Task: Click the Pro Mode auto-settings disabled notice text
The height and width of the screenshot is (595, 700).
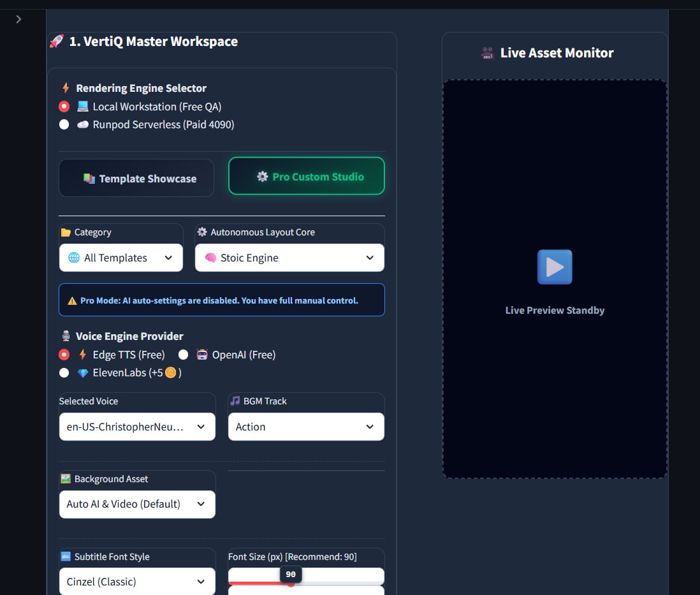Action: coord(219,300)
